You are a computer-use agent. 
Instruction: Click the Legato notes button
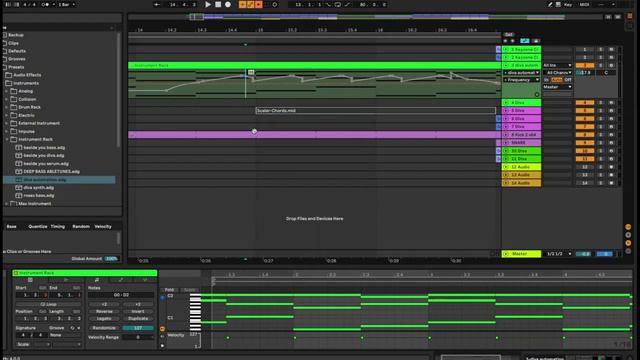point(104,319)
